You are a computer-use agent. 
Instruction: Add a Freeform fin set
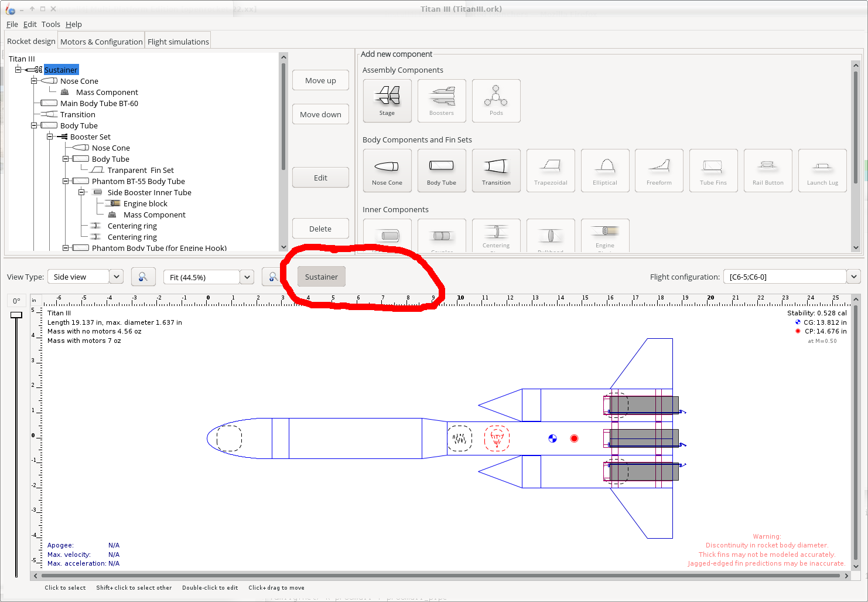tap(659, 171)
